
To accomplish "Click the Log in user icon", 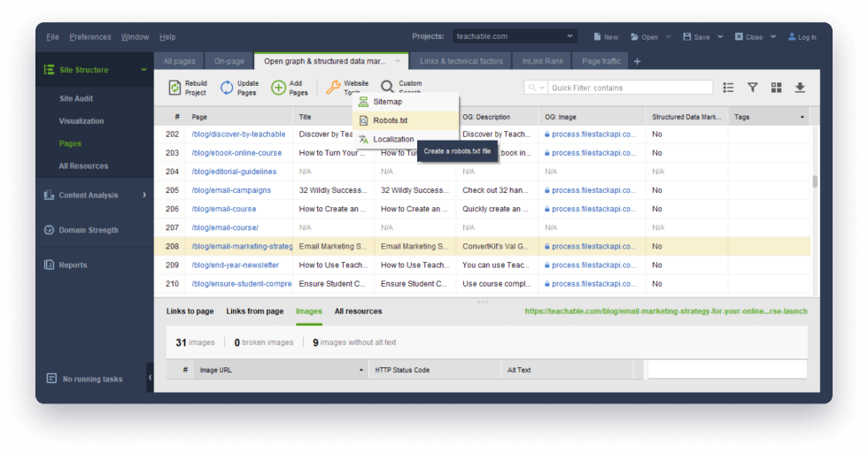I will point(792,36).
